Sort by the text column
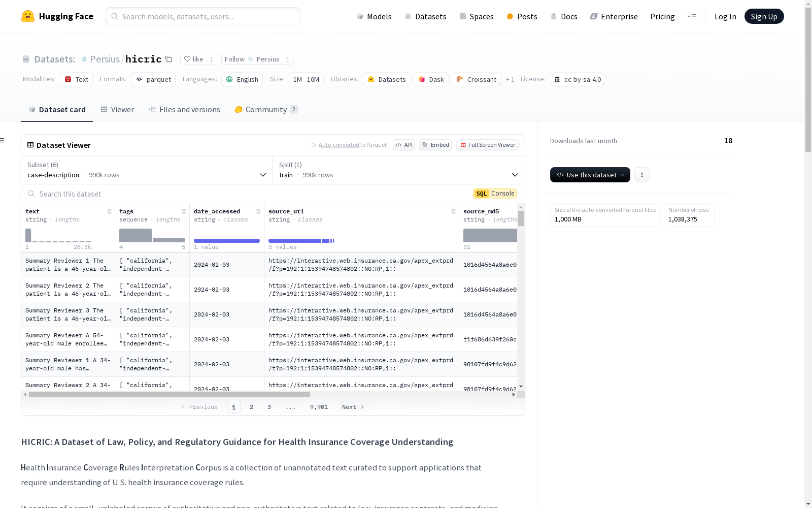812x508 pixels. pyautogui.click(x=109, y=211)
